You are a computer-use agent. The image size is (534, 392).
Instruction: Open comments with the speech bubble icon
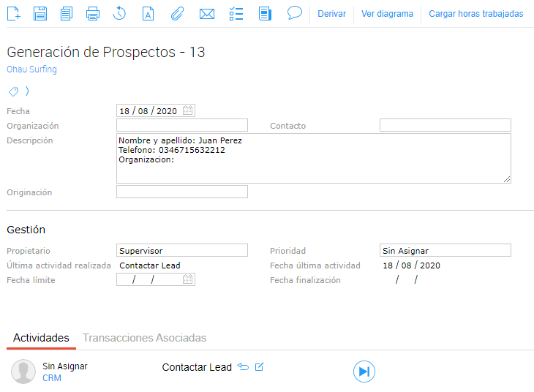(x=295, y=12)
